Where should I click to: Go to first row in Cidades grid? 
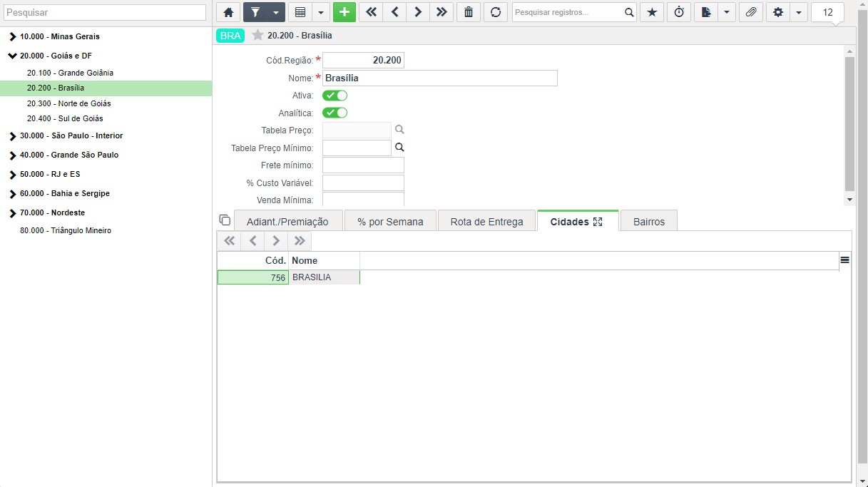tap(229, 241)
